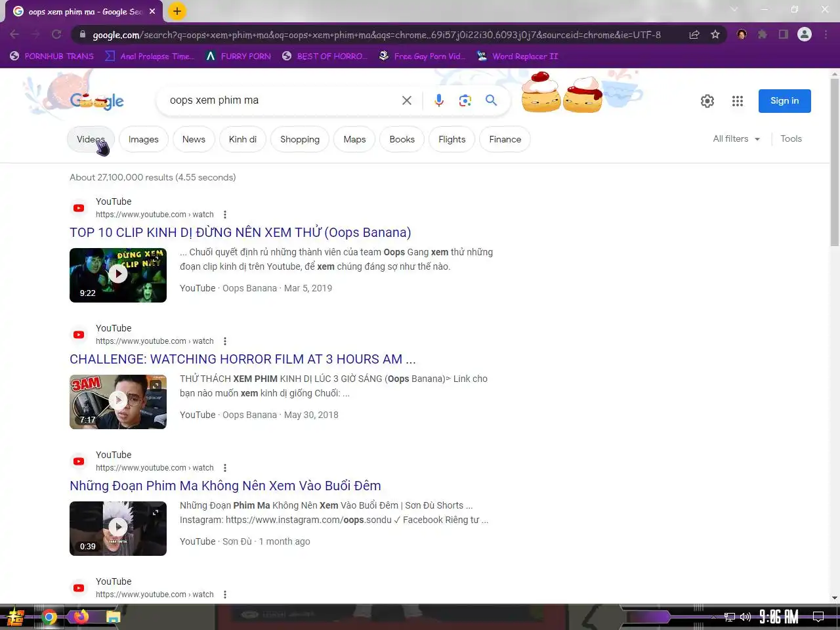Bookmark this page with the star icon
Screen dimensions: 840x630
(715, 35)
